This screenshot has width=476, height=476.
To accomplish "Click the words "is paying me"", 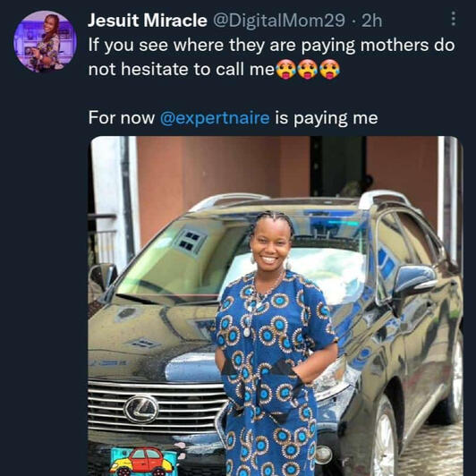I will [327, 118].
